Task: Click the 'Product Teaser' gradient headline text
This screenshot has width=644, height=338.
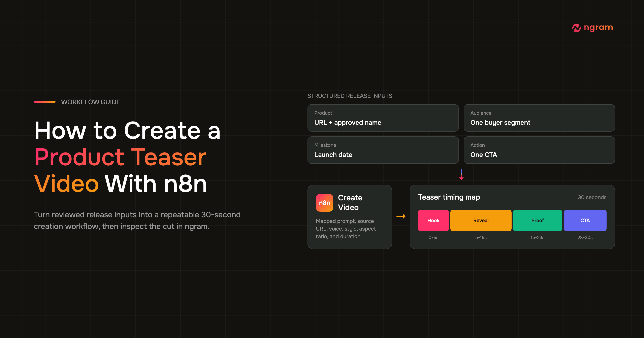Action: click(x=120, y=157)
